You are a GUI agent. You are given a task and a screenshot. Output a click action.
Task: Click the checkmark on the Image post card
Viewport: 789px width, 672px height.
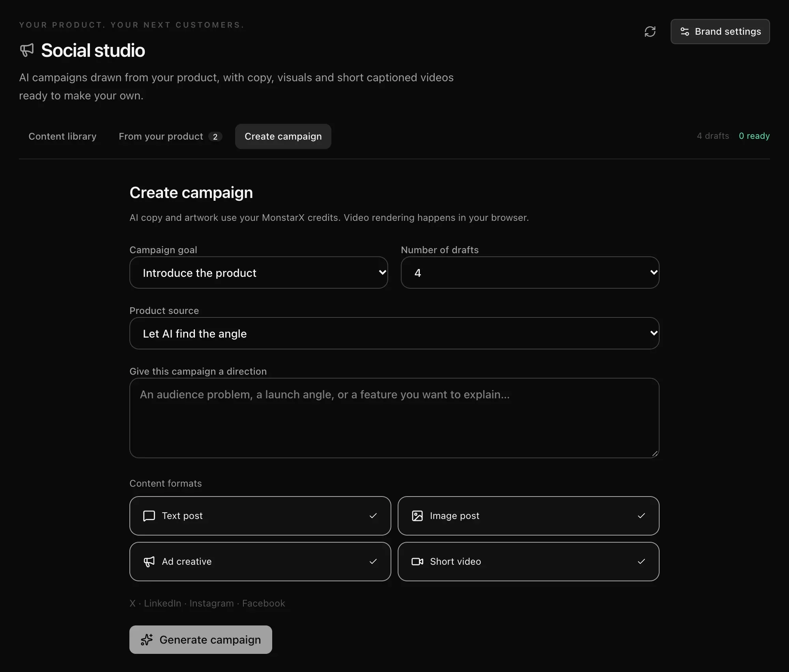tap(641, 516)
